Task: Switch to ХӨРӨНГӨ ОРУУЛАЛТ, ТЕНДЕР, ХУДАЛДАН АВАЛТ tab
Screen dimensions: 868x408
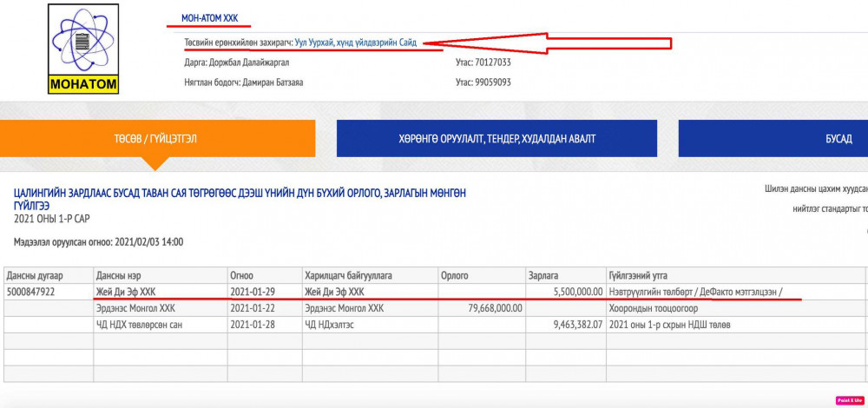Action: (x=496, y=138)
